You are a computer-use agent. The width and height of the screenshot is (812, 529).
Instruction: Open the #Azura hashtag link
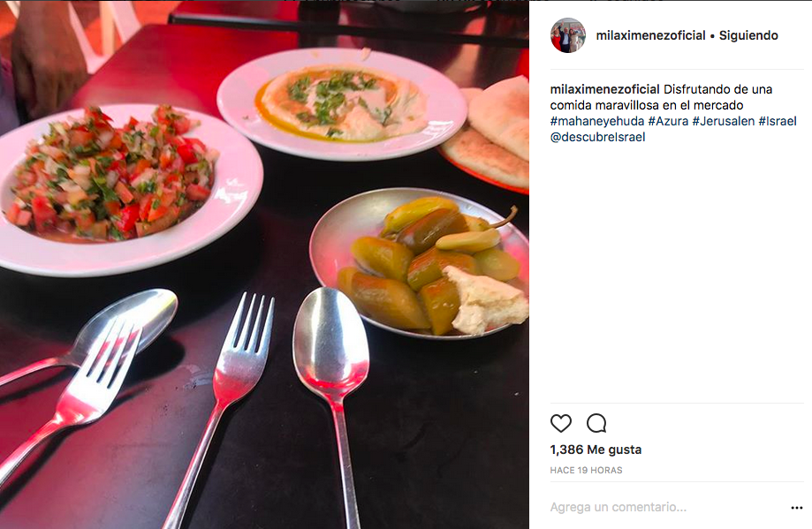click(x=668, y=121)
